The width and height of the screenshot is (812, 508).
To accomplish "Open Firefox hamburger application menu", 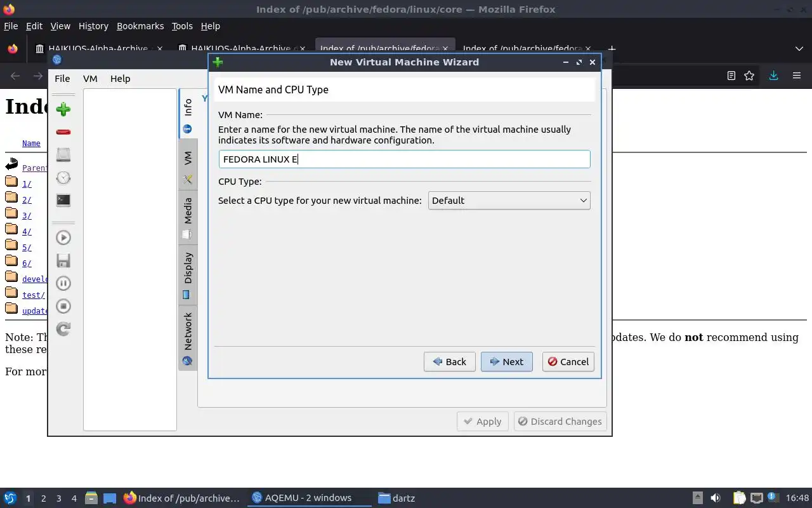I will 797,76.
